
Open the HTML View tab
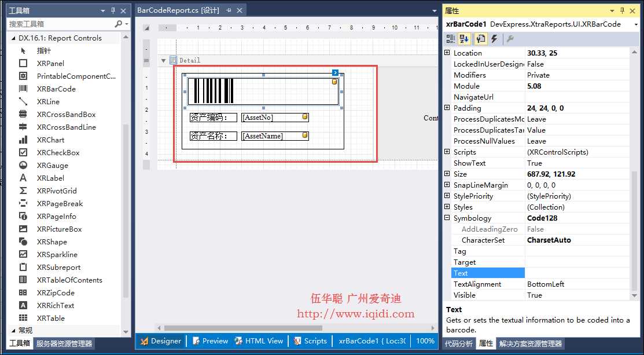[x=259, y=341]
